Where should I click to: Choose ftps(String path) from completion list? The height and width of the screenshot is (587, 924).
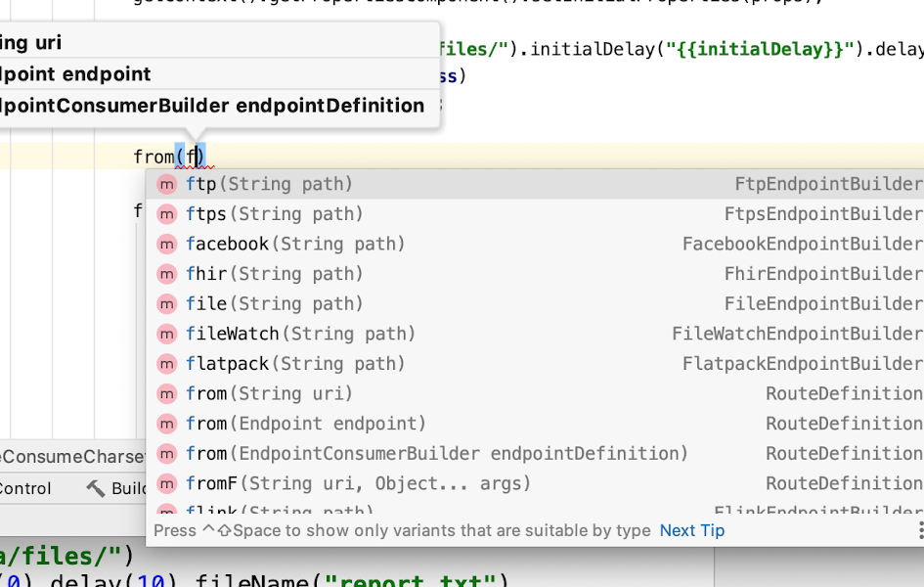tap(275, 214)
